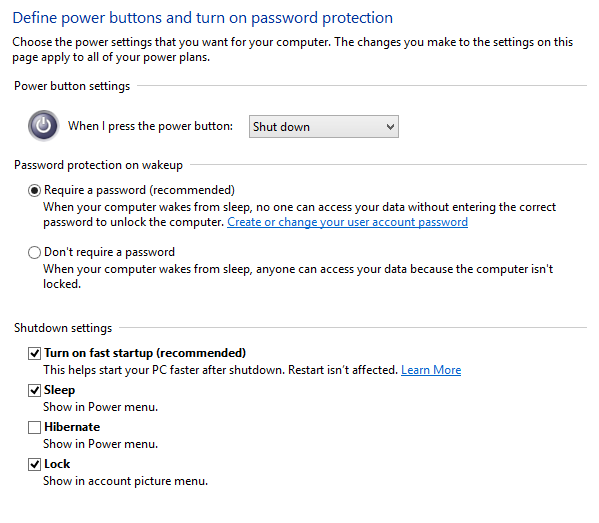This screenshot has width=599, height=523.
Task: Open the power button action dropdown
Action: click(324, 126)
